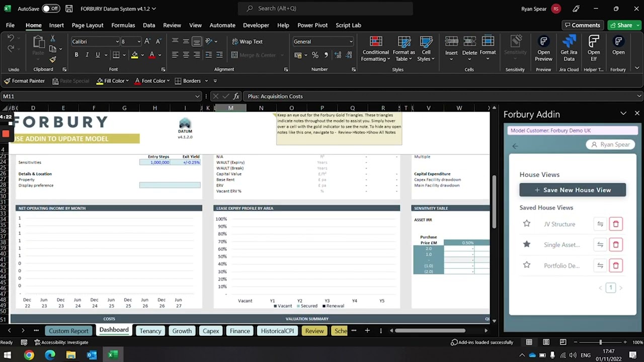Click Open Elf helper icon
Viewport: 644px width, 362px height.
coord(594,49)
